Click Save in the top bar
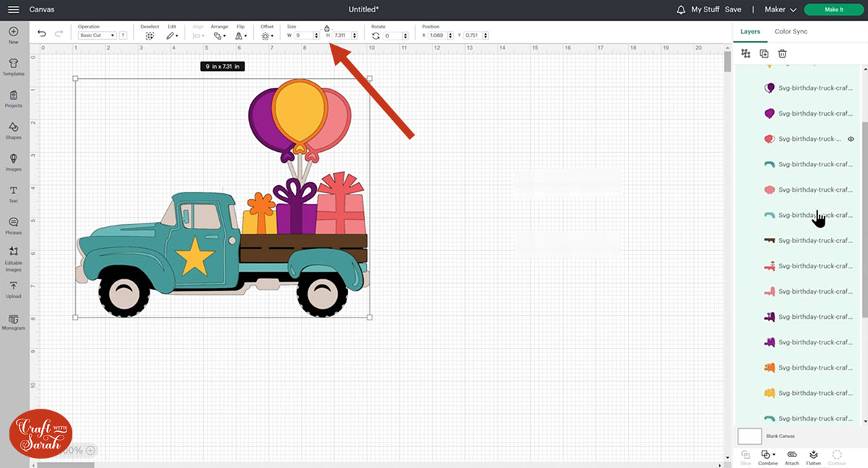The height and width of the screenshot is (468, 868). coord(733,9)
